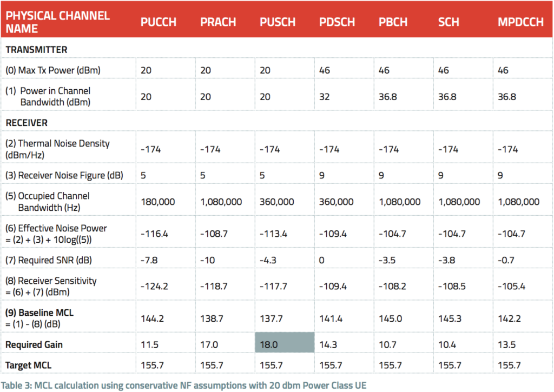Viewport: 554px width, 392px height.
Task: Select the MPDCCH column header
Action: pos(521,22)
